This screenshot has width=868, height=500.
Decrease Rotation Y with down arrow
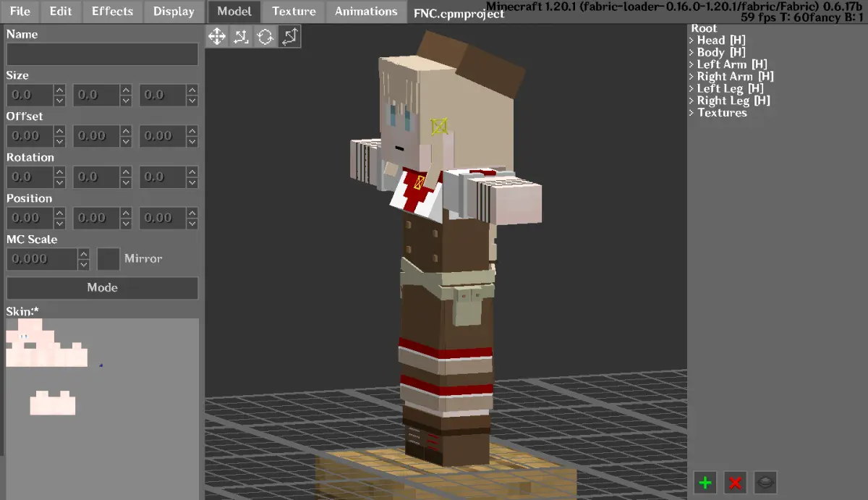(x=126, y=183)
